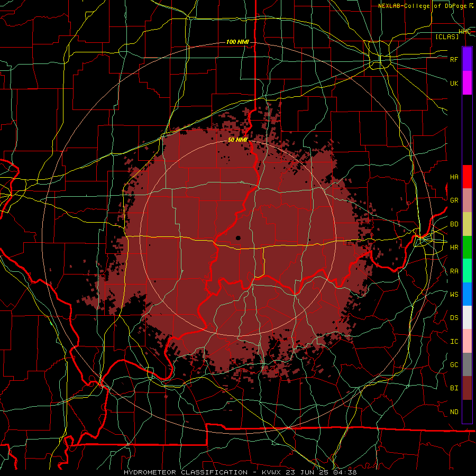This screenshot has height=476, width=476.
Task: Click the WS blue legend swatch
Action: click(467, 294)
